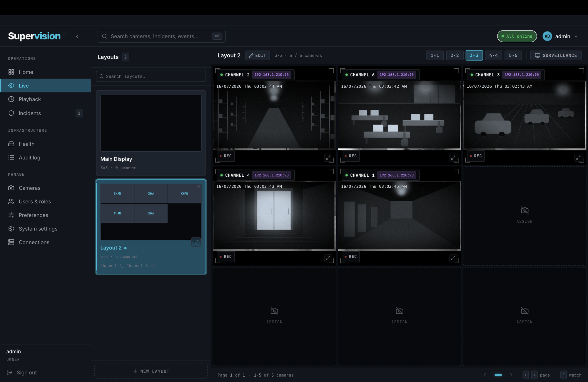Click the CHANNEL 1 label
This screenshot has height=382, width=588.
tap(362, 175)
